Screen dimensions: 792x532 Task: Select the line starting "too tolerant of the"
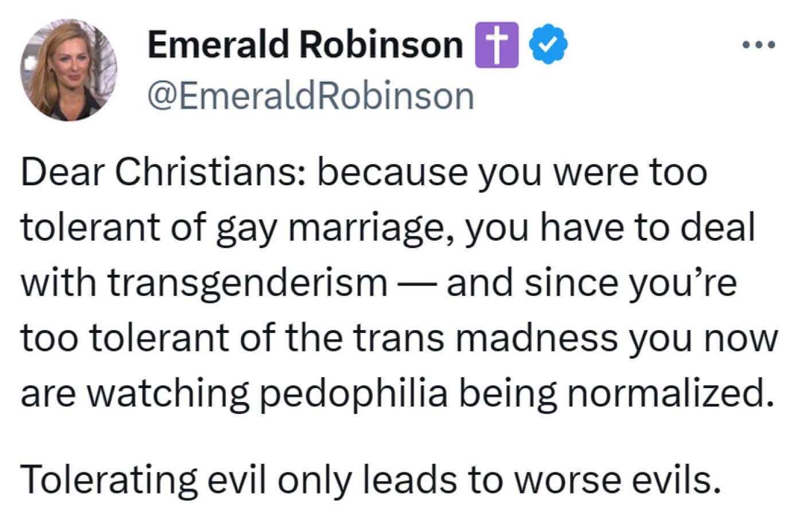point(399,338)
